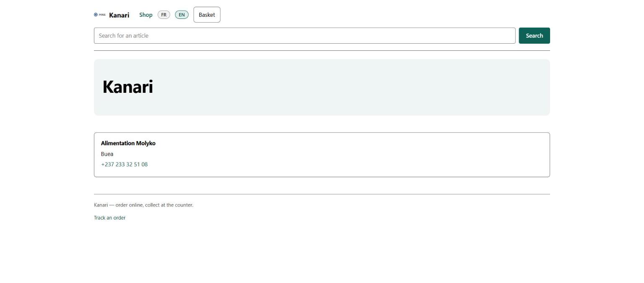Focus the article search field
Screen dimensions: 644x283
pyautogui.click(x=304, y=36)
